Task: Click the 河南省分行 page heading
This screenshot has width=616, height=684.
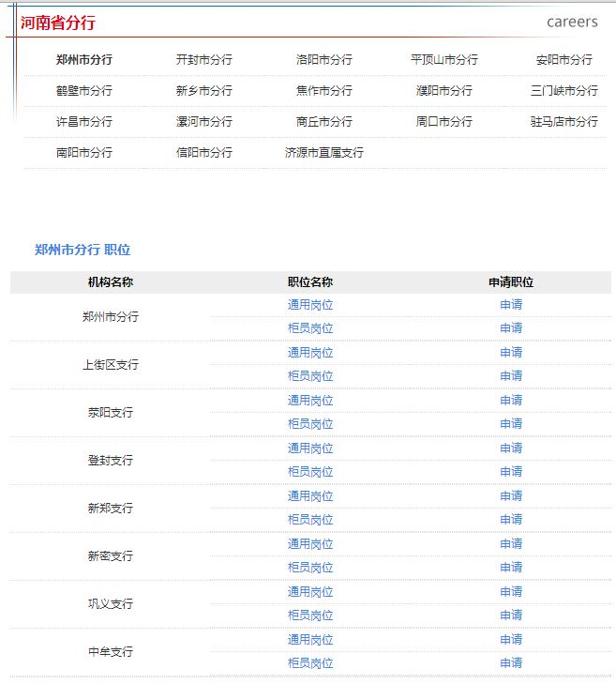Action: click(x=57, y=23)
